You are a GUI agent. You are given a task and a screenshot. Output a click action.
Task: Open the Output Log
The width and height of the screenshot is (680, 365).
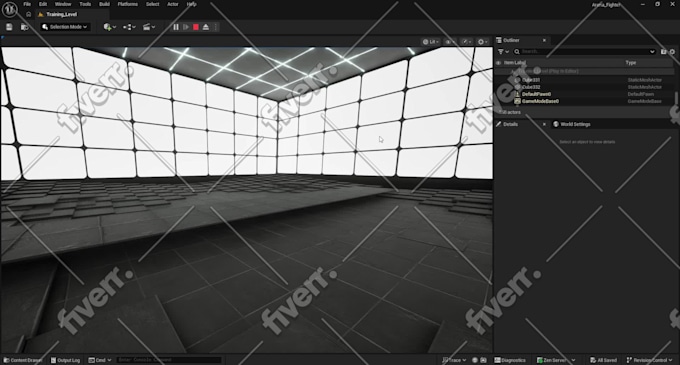point(65,360)
